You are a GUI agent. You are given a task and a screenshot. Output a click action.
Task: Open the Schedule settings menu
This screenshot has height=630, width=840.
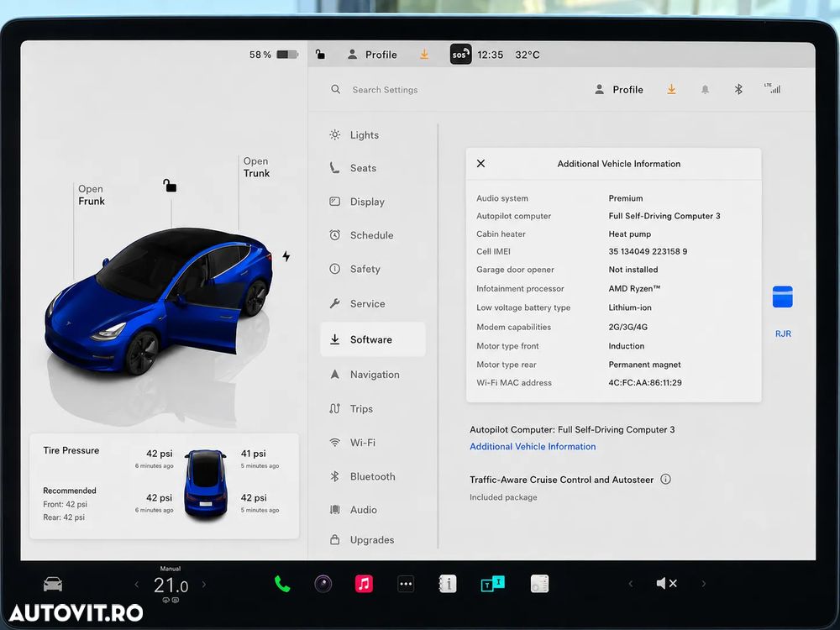pyautogui.click(x=361, y=235)
